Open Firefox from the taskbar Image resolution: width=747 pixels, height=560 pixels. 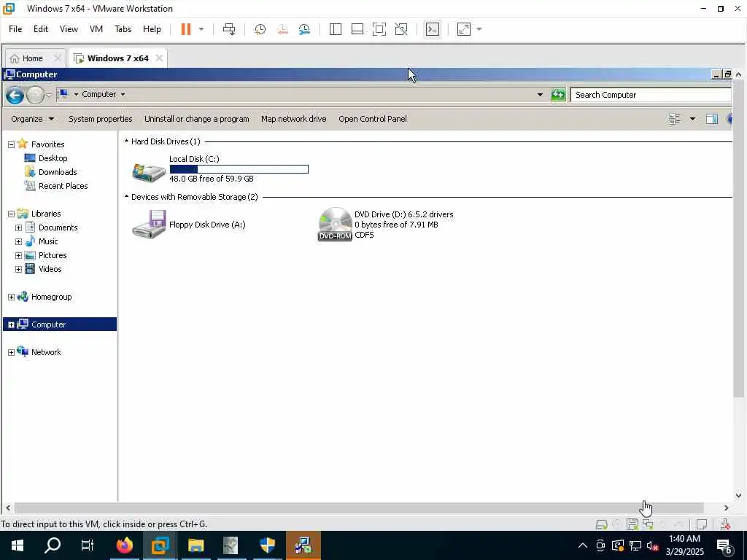(124, 545)
